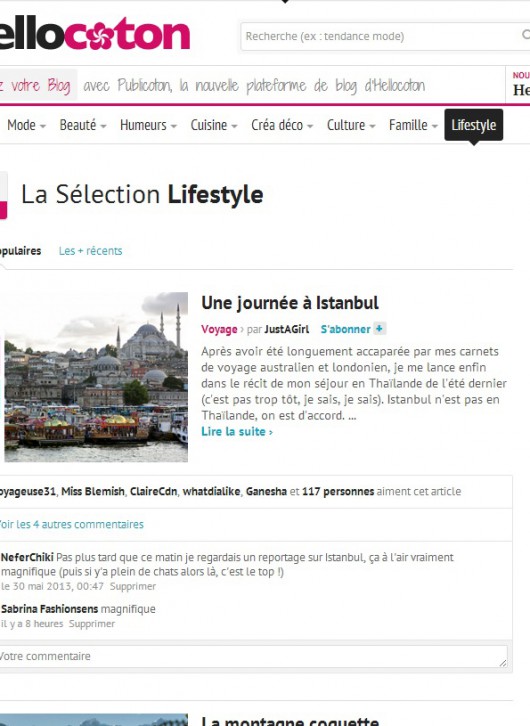Expand the Beauté dropdown menu
Screen dimensions: 530x726
[83, 125]
